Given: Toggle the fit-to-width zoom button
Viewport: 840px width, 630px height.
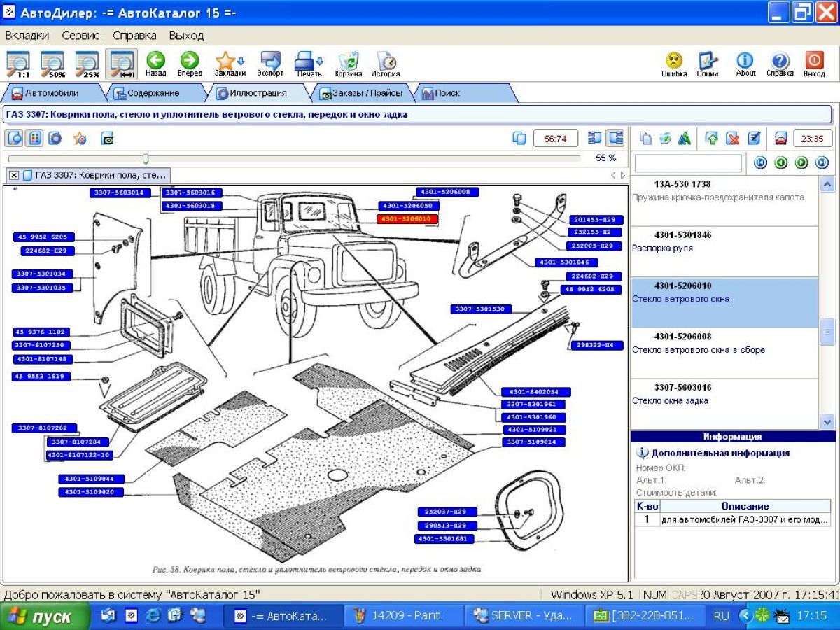Looking at the screenshot, I should click(x=121, y=63).
